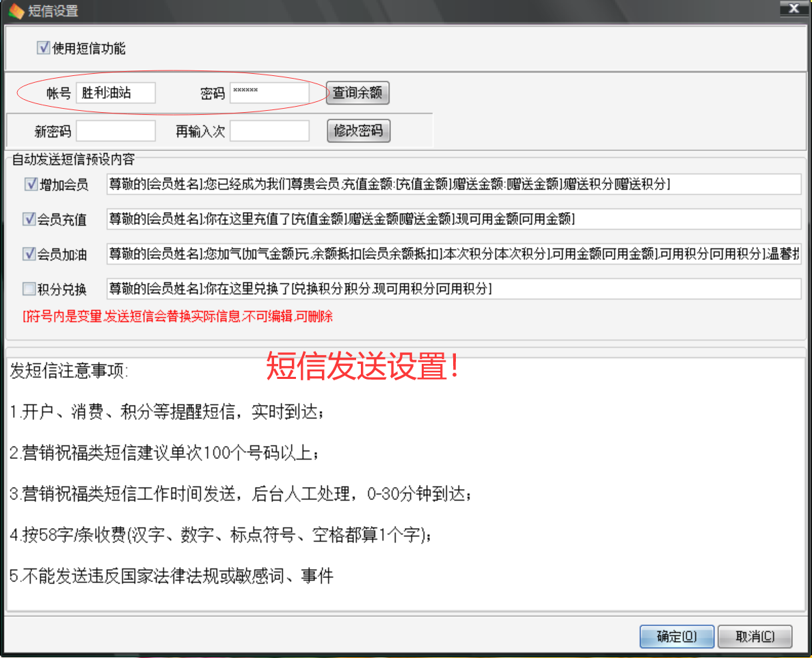This screenshot has height=658, width=812.
Task: Close the 短信设置 dialog window
Action: tap(794, 9)
